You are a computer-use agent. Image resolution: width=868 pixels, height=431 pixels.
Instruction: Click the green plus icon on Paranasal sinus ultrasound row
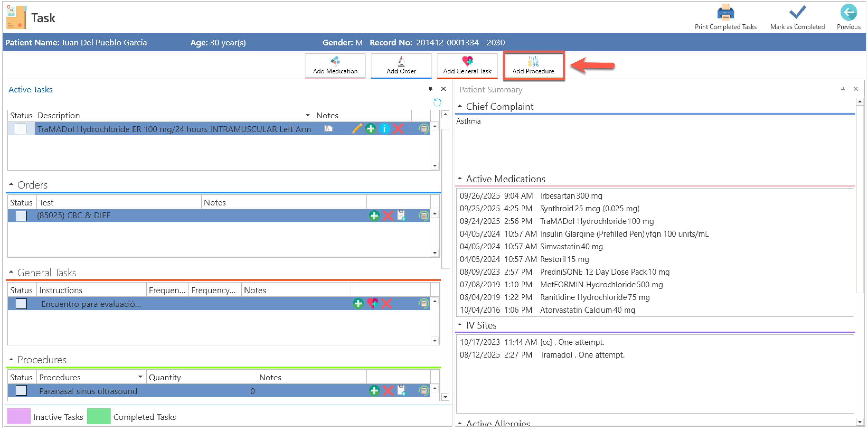coord(374,391)
